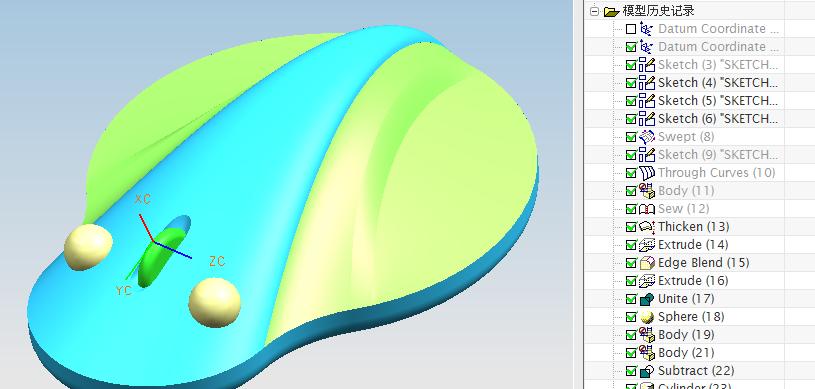Toggle the Through Curves (10) checkbox
This screenshot has height=389, width=815.
631,173
